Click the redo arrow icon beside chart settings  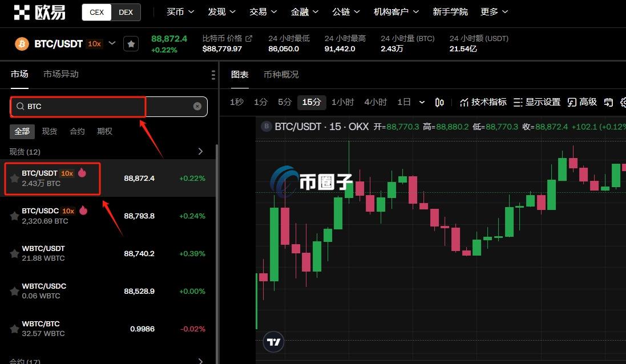[x=607, y=102]
